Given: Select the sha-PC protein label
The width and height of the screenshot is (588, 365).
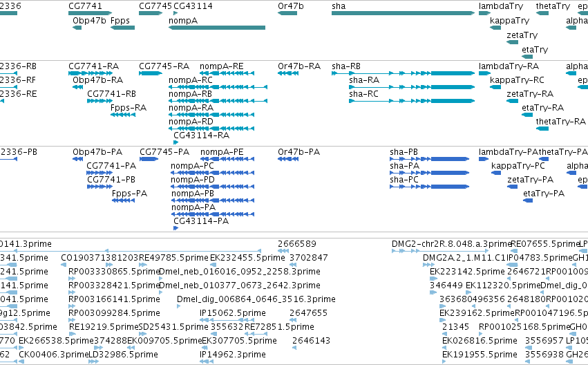Looking at the screenshot, I should tap(404, 180).
